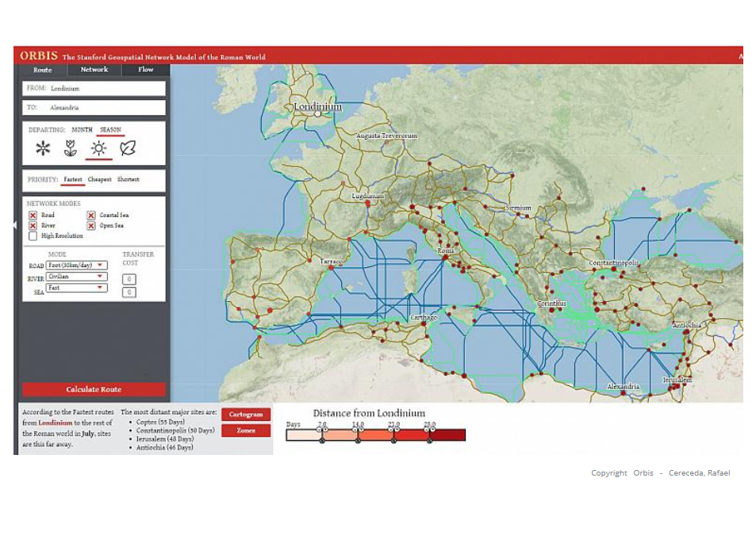
Task: Switch to the Network tab
Action: (94, 70)
